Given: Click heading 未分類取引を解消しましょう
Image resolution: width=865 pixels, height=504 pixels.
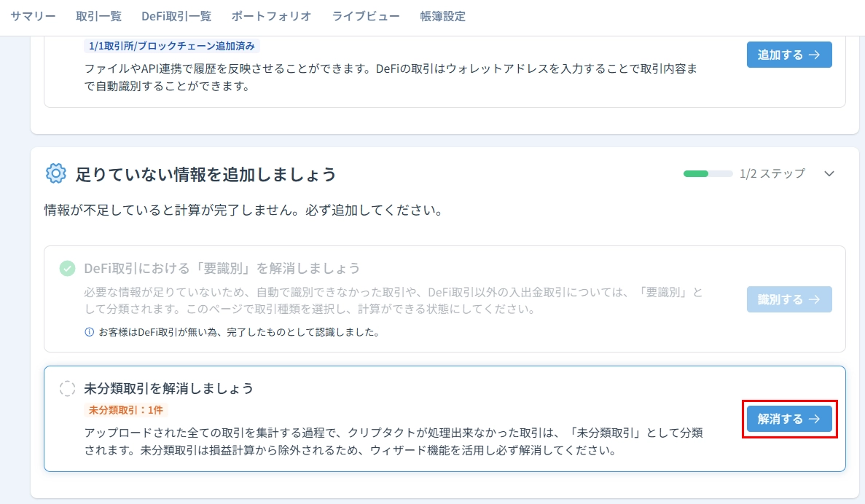Looking at the screenshot, I should [x=169, y=388].
